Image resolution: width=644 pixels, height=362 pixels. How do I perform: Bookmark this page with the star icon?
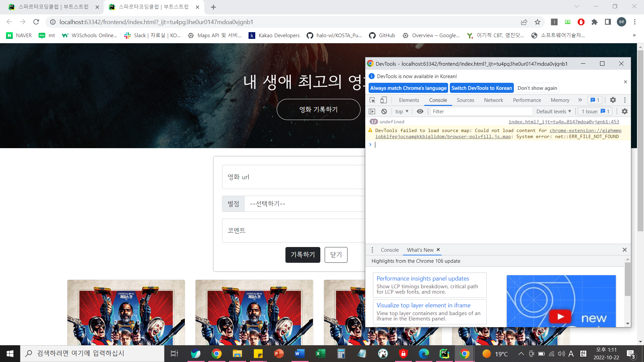(537, 22)
